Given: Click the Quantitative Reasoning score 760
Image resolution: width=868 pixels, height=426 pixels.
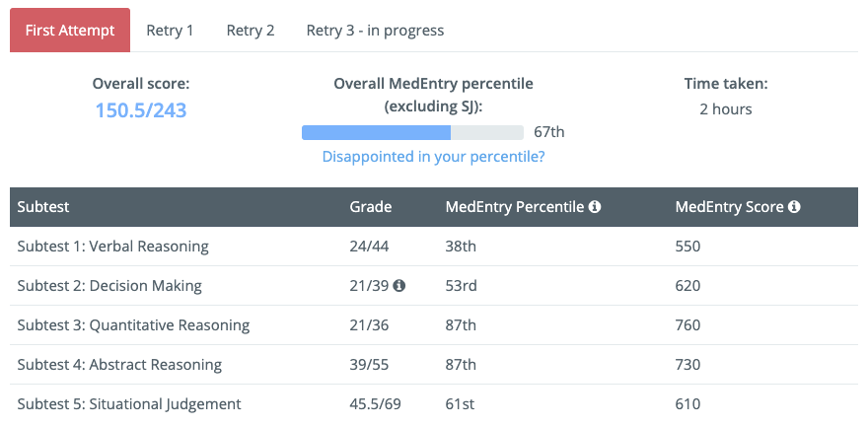Looking at the screenshot, I should coord(688,325).
